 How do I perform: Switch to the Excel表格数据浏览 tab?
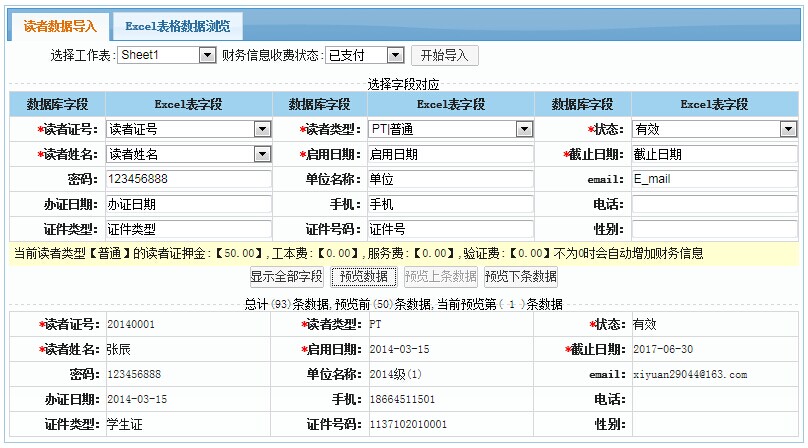click(177, 26)
